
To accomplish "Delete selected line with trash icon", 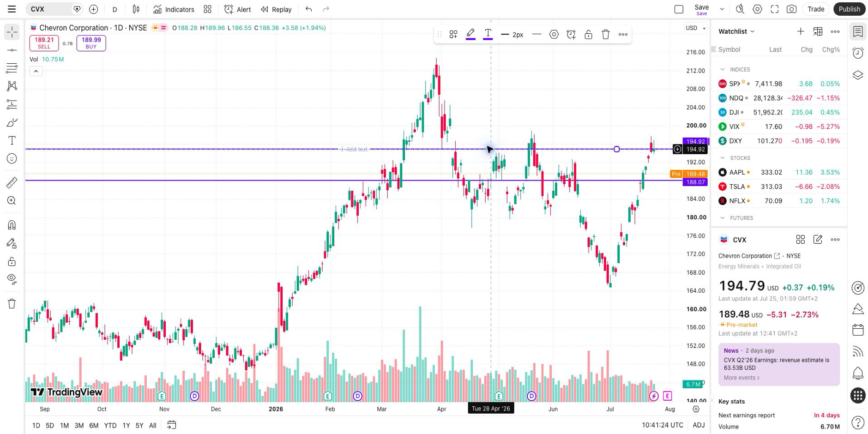I will 606,34.
